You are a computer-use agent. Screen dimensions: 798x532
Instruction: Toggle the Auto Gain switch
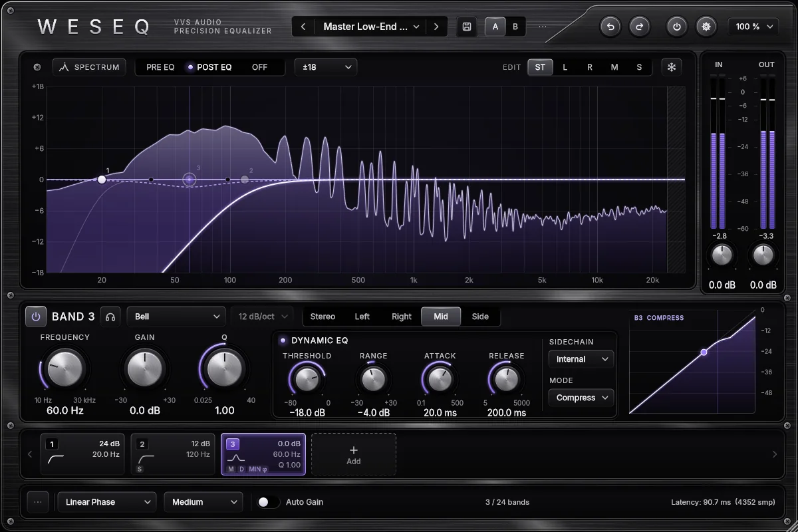(269, 502)
